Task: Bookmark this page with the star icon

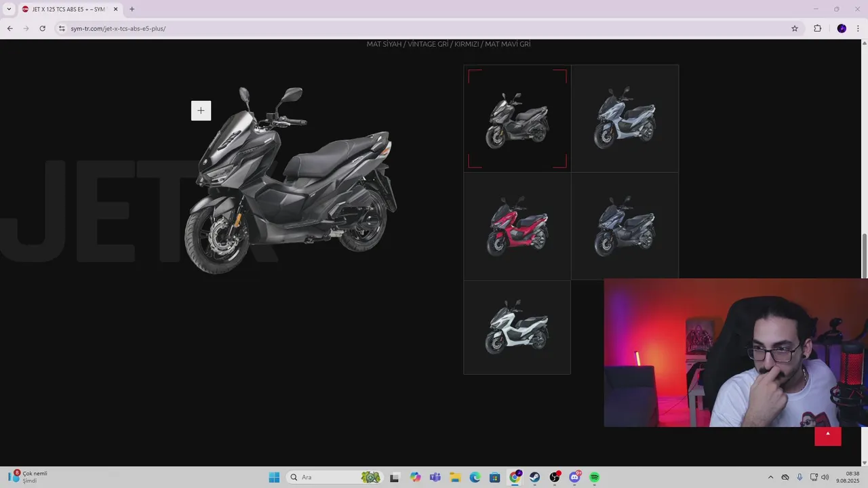Action: [x=795, y=28]
